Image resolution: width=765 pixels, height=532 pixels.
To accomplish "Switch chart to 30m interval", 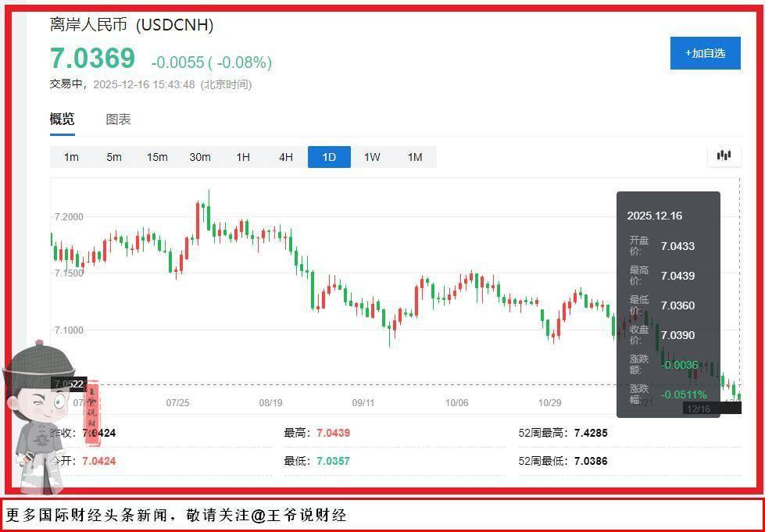I will (x=200, y=157).
